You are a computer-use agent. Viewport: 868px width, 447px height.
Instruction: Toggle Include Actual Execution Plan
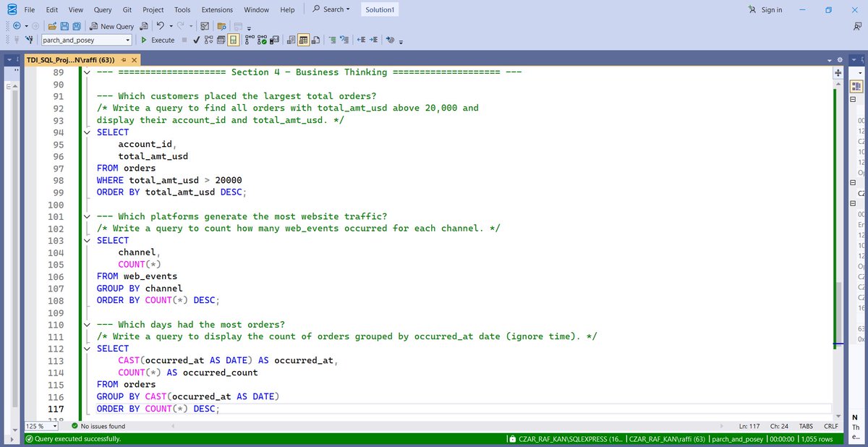pos(250,40)
